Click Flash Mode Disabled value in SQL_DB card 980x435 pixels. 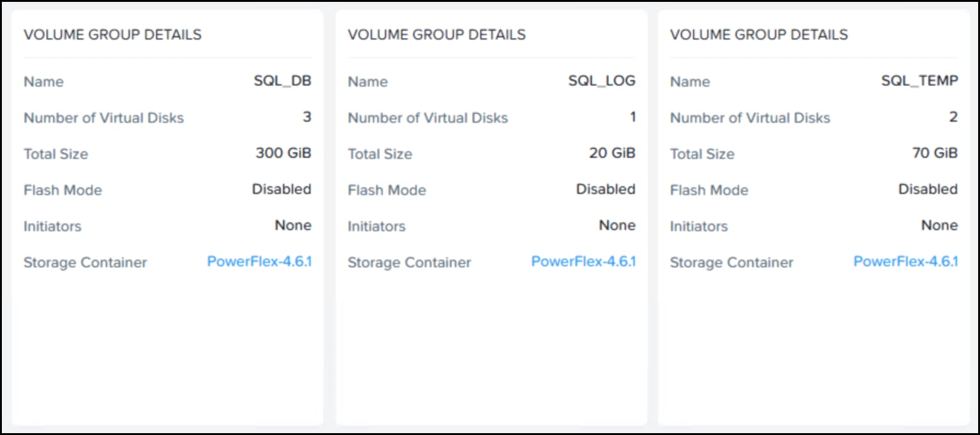click(282, 189)
